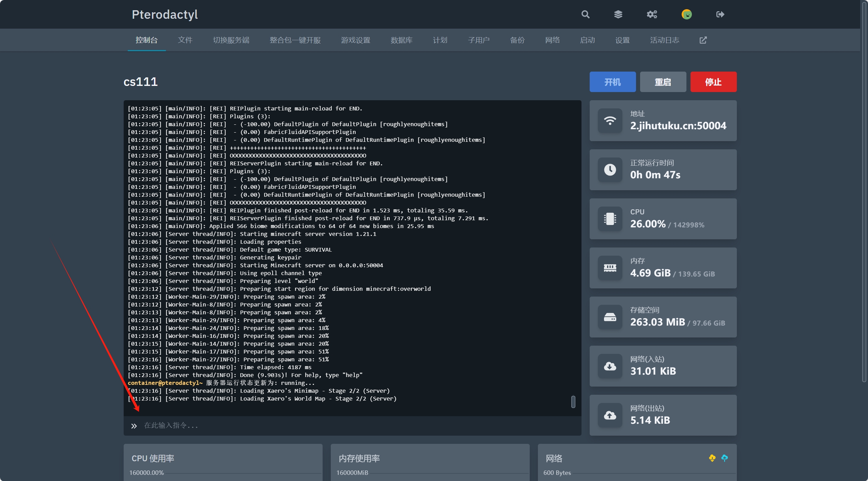This screenshot has height=481, width=868.
Task: Click the 重启 restart button
Action: point(663,82)
